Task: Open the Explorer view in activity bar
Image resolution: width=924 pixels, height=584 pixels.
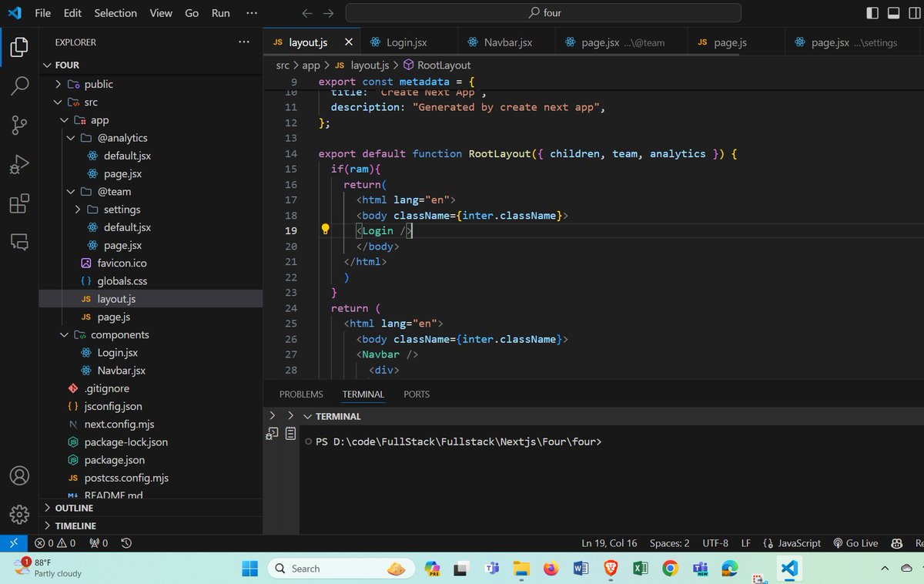Action: coord(19,46)
